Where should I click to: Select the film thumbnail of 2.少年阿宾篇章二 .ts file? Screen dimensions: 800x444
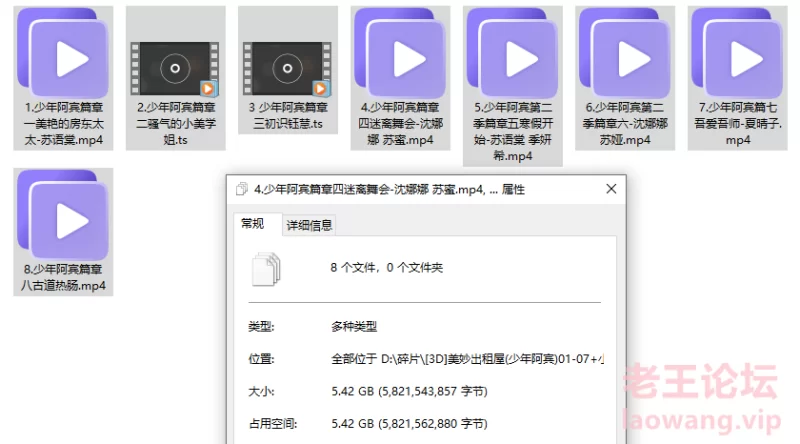(175, 69)
